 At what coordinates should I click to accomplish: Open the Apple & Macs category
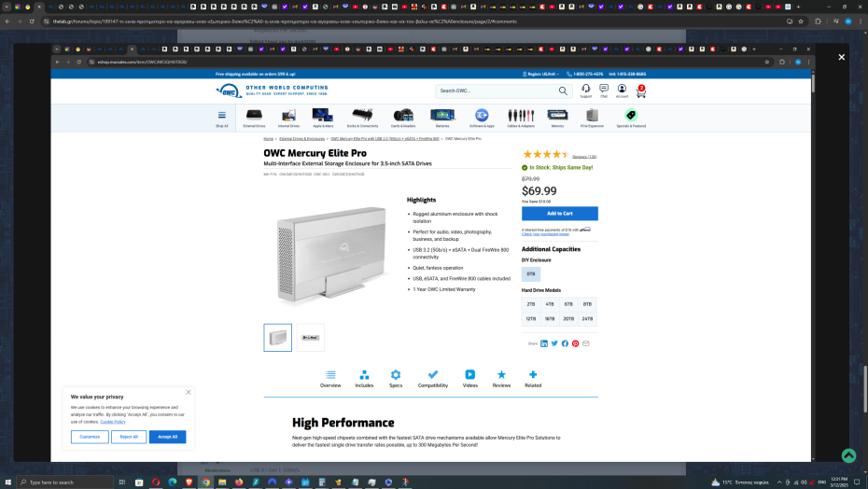coord(323,118)
